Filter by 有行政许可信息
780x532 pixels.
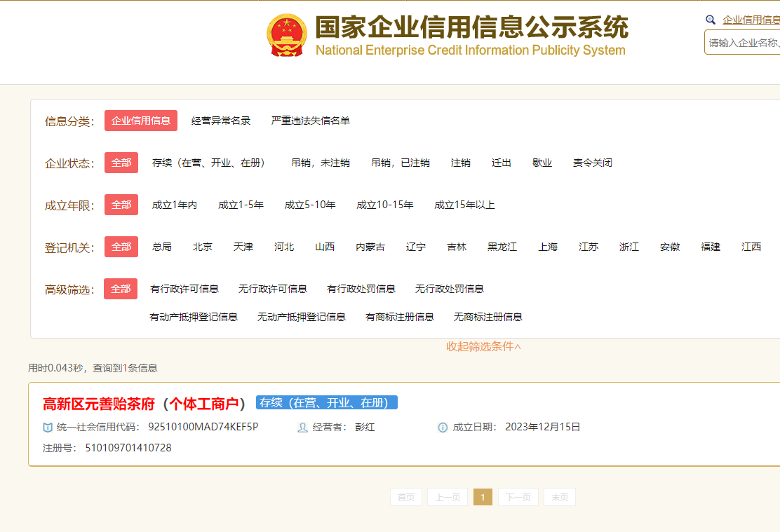(x=184, y=289)
